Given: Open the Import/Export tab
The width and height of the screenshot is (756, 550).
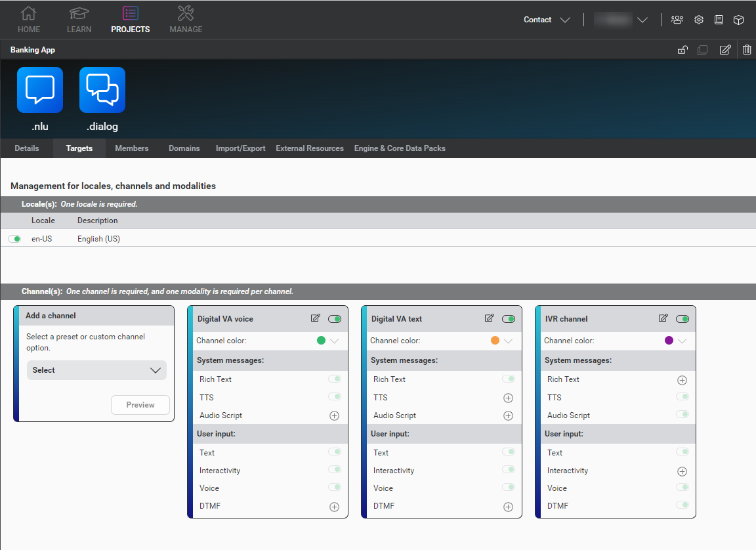Looking at the screenshot, I should [x=240, y=148].
